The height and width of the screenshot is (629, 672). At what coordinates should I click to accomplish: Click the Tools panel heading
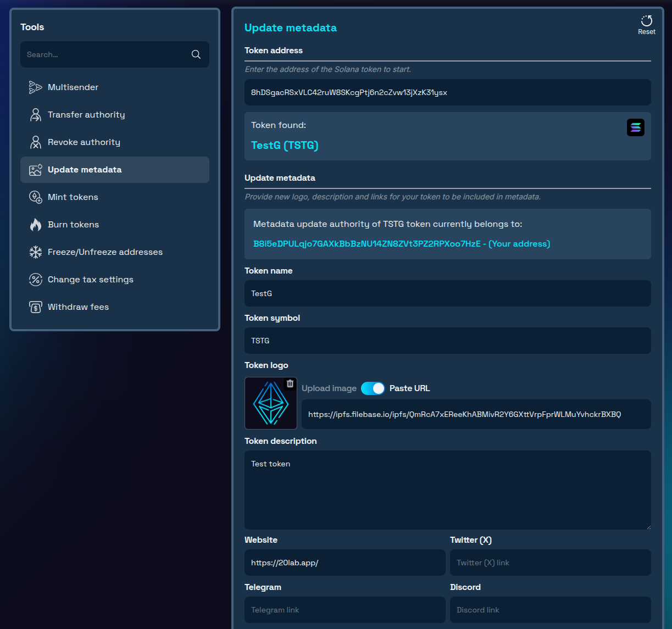[x=32, y=27]
